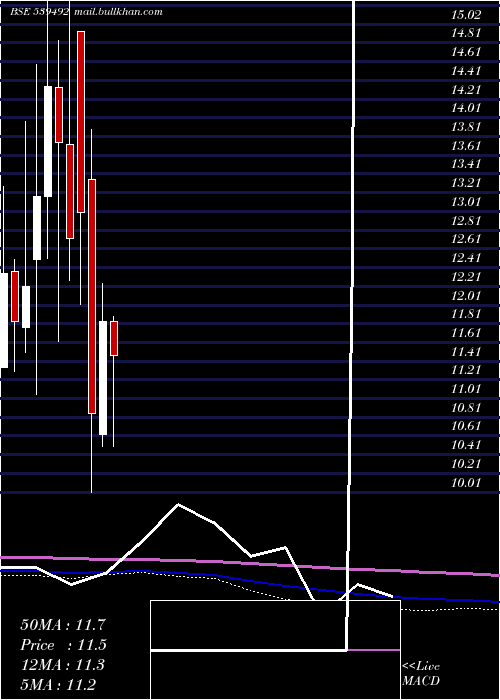Select the last small red candlestick near 11.61
Viewport: 500px width, 700px height.
pos(114,338)
